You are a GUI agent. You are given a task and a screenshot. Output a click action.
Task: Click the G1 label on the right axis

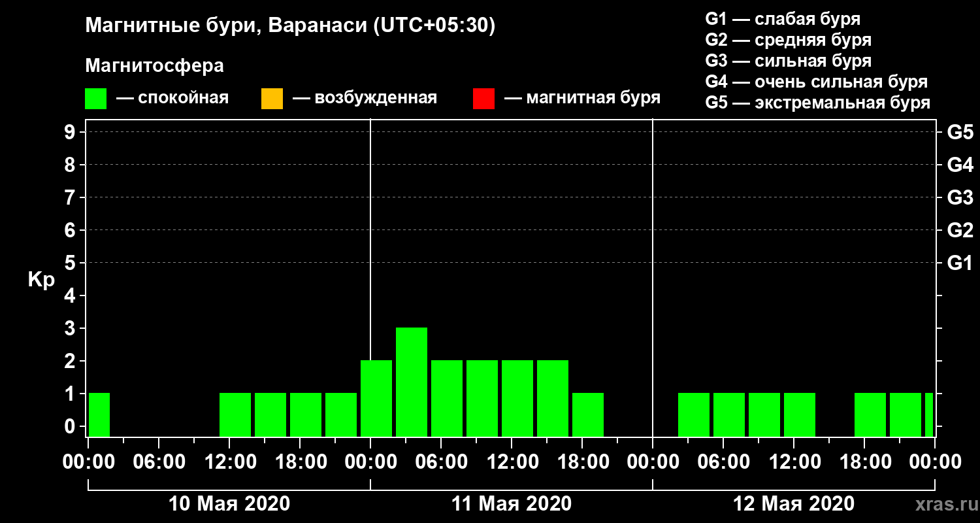pos(960,263)
